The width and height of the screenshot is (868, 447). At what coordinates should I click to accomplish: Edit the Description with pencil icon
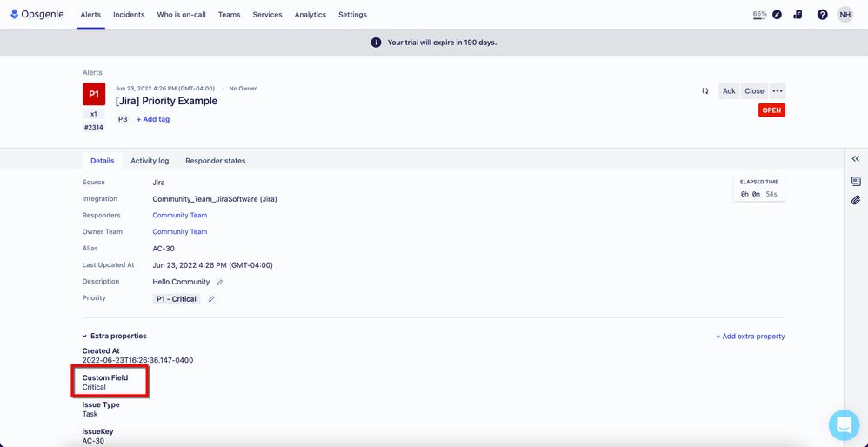point(220,282)
